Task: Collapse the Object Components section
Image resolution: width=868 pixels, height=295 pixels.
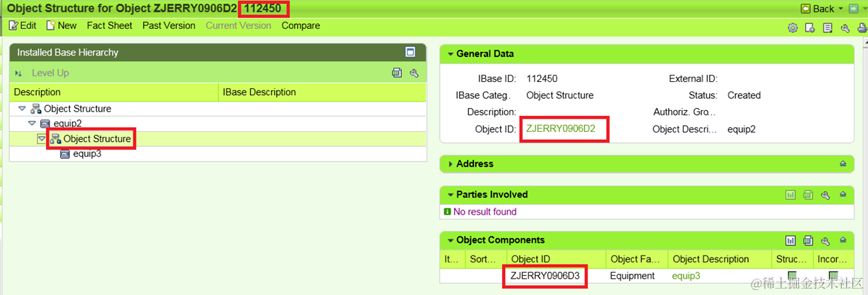Action: 451,240
